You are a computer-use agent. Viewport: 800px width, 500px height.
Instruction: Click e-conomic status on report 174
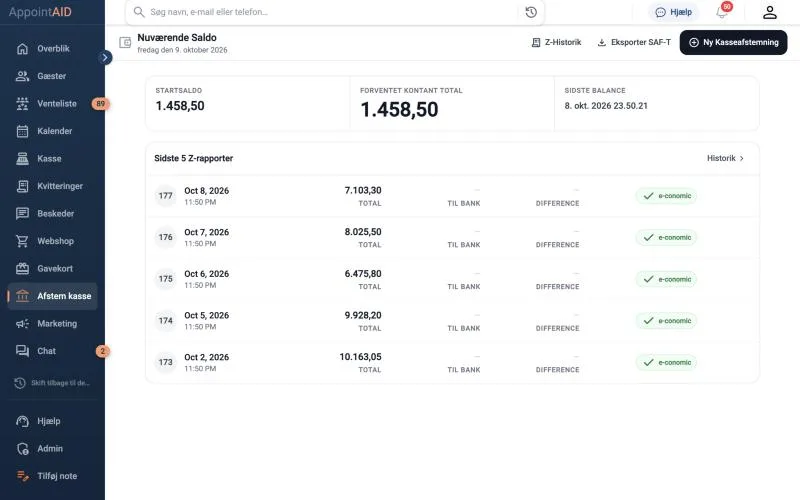point(666,321)
